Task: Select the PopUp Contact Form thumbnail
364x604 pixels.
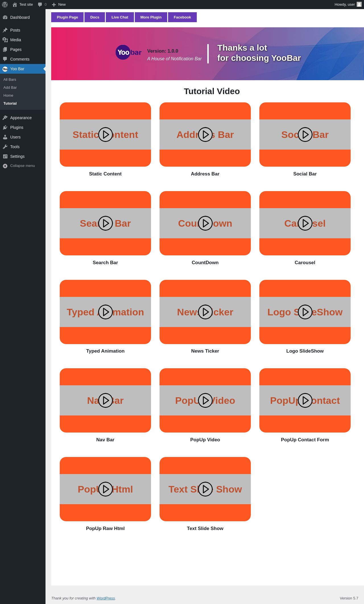Action: [305, 400]
